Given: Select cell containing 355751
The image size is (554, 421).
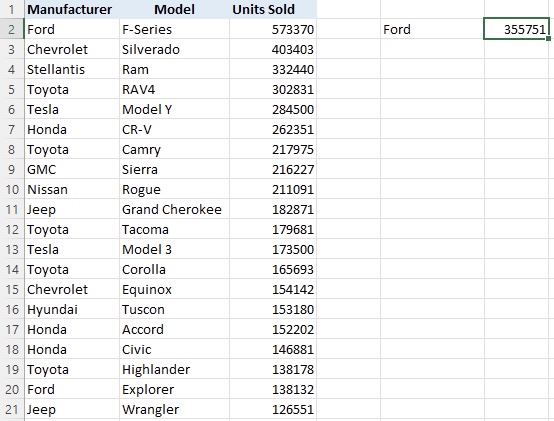Looking at the screenshot, I should tap(516, 29).
